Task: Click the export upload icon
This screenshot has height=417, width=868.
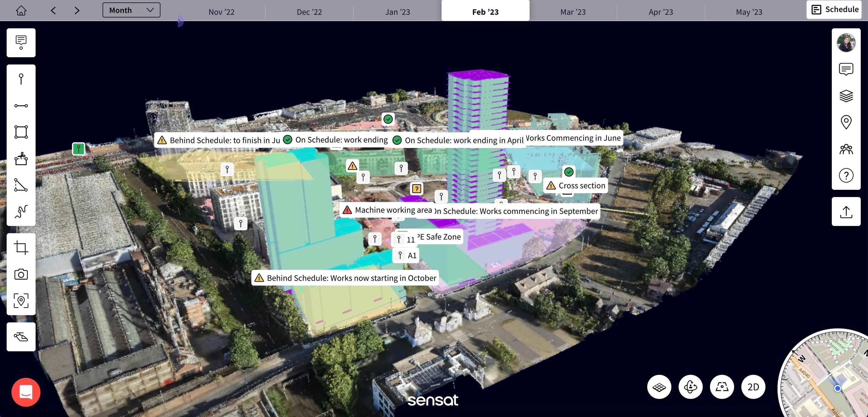Action: [846, 212]
